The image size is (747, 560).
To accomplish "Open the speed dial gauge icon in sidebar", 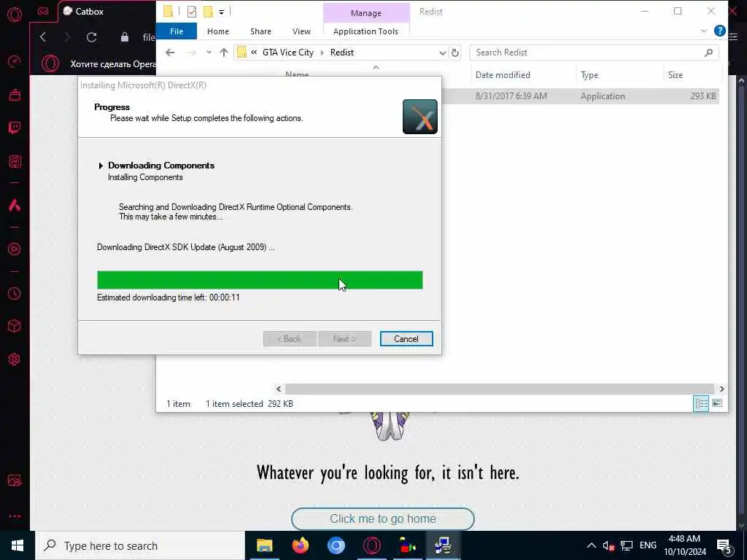I will click(15, 61).
